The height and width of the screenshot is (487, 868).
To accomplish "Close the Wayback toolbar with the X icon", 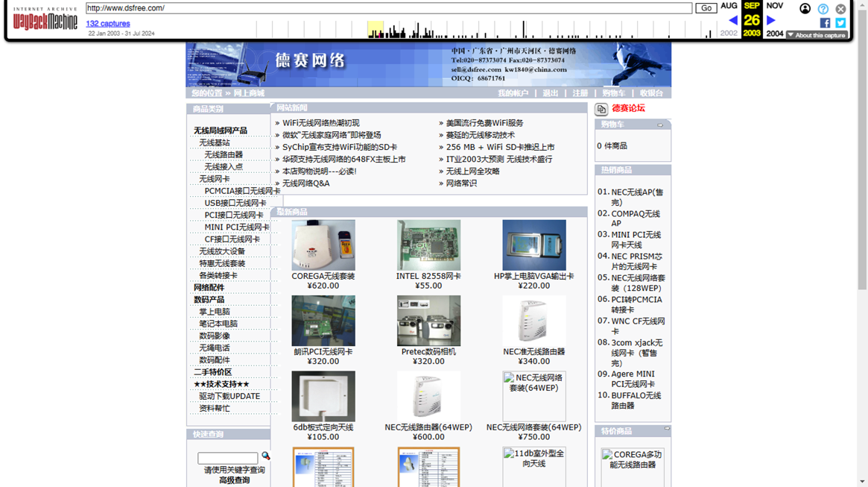I will (840, 9).
